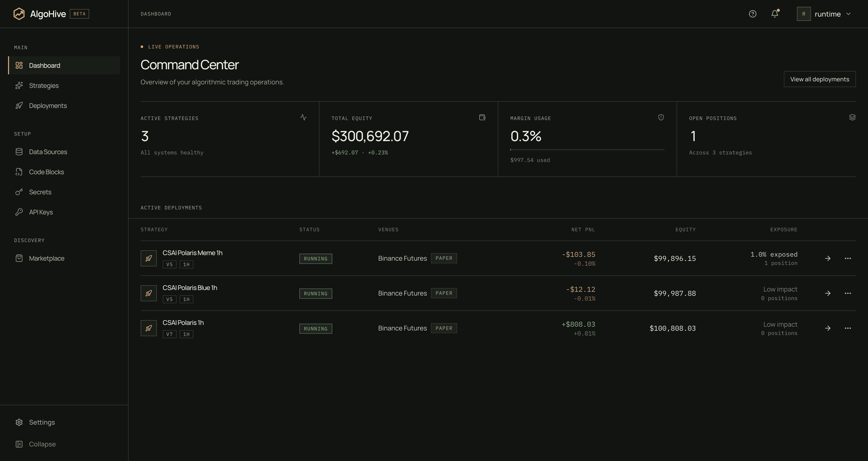Open CSAI Polaris Blue 1h strategy name
Image resolution: width=868 pixels, height=461 pixels.
190,288
